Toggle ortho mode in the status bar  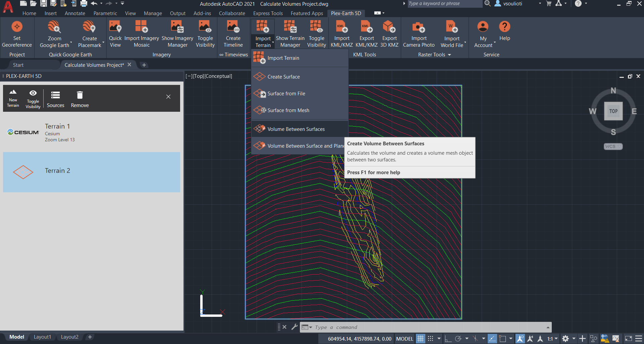tap(448, 339)
